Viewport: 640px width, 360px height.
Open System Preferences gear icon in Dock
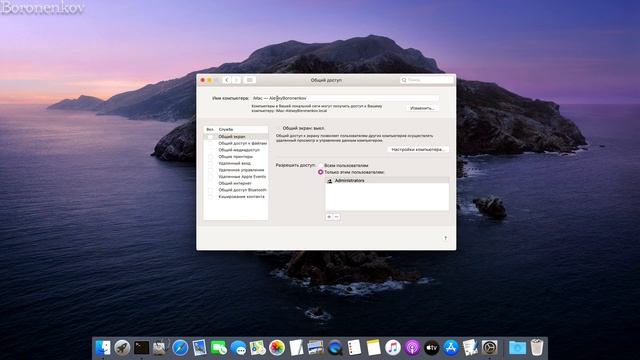pos(489,348)
